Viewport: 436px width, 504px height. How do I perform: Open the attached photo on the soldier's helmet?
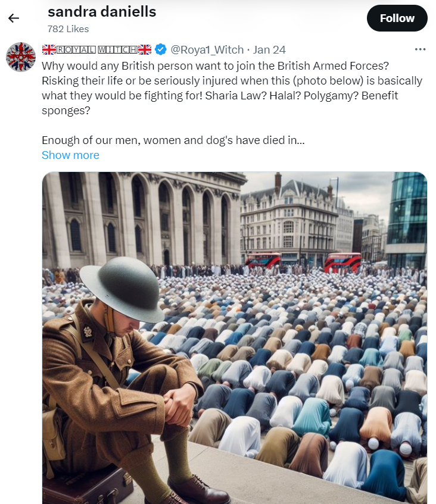pyautogui.click(x=122, y=289)
